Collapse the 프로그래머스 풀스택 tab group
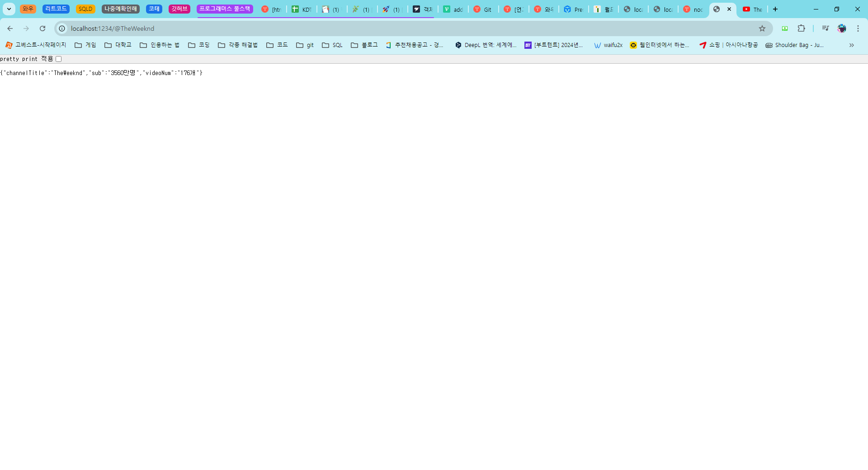 (225, 9)
